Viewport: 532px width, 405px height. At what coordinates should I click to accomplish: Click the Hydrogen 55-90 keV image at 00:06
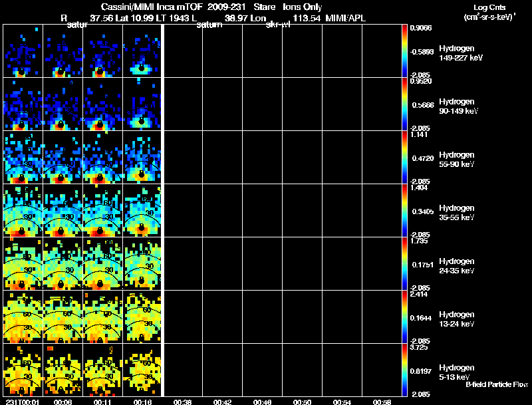click(63, 158)
